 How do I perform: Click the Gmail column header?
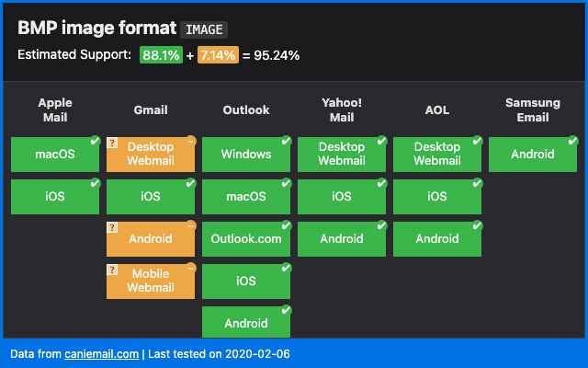point(151,110)
